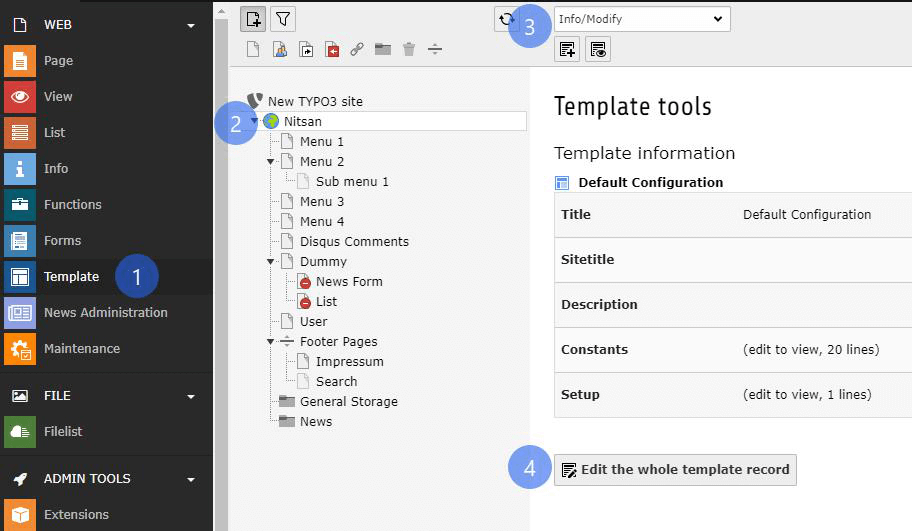Image resolution: width=912 pixels, height=531 pixels.
Task: Click the Constants row label
Action: click(x=594, y=350)
